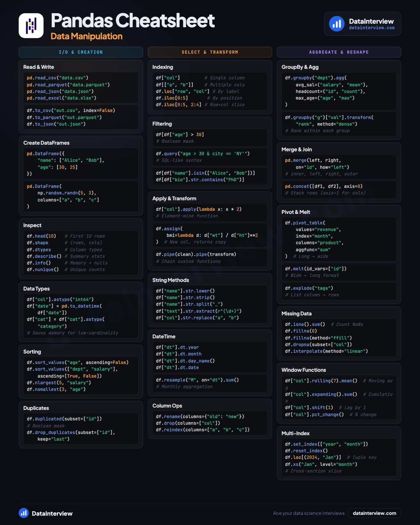Click the df.head(10) code line
420x525 pixels.
tap(41, 236)
